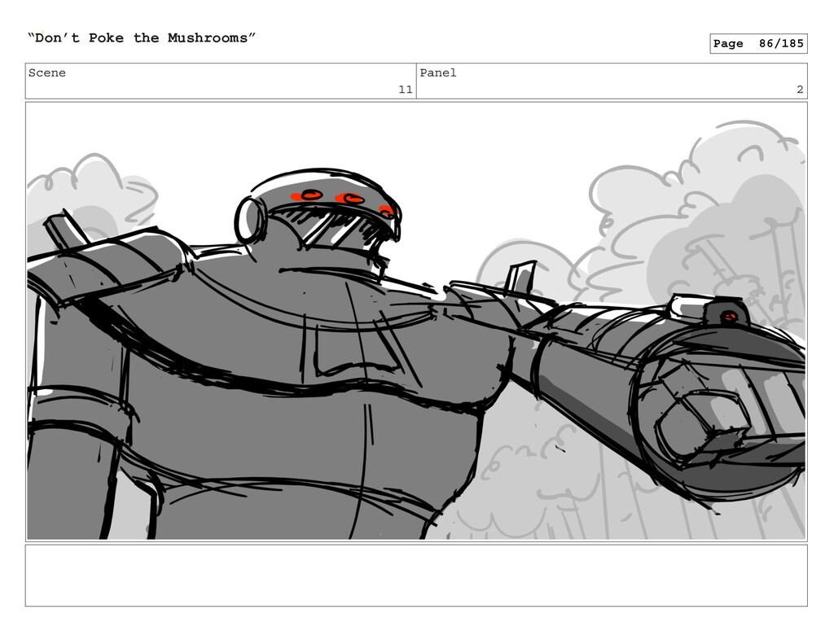
Task: Click the "Panel" label
Action: tap(437, 72)
